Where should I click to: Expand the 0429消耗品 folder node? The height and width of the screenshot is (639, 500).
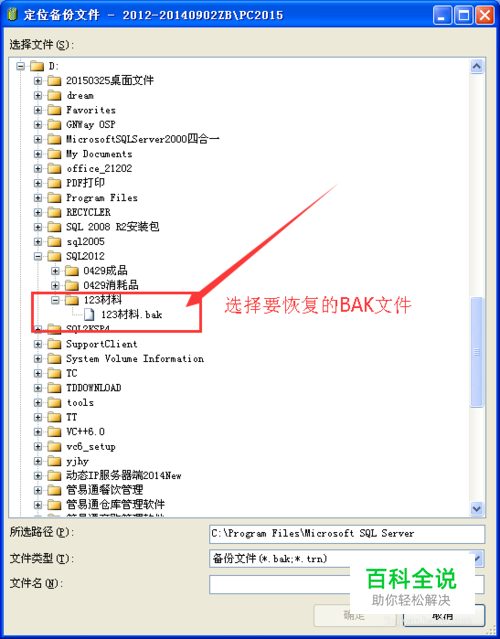click(x=55, y=285)
